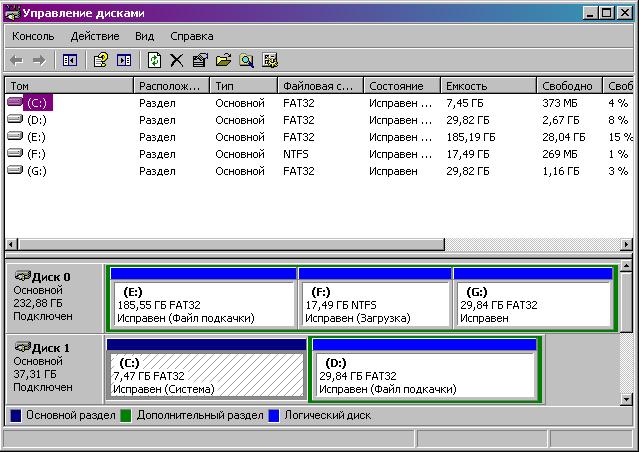Click the 1,16 ГБ free space cell
Screen dimensions: 639x452
point(561,171)
